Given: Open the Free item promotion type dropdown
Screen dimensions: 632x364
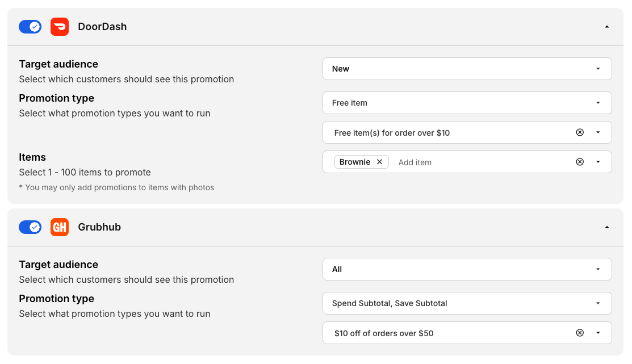Looking at the screenshot, I should pos(467,103).
